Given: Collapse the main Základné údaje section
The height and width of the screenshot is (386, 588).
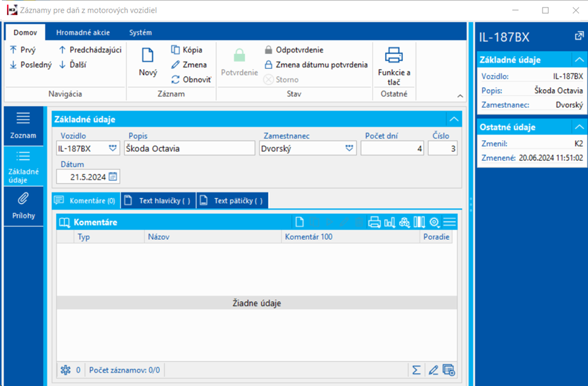Looking at the screenshot, I should tap(454, 120).
